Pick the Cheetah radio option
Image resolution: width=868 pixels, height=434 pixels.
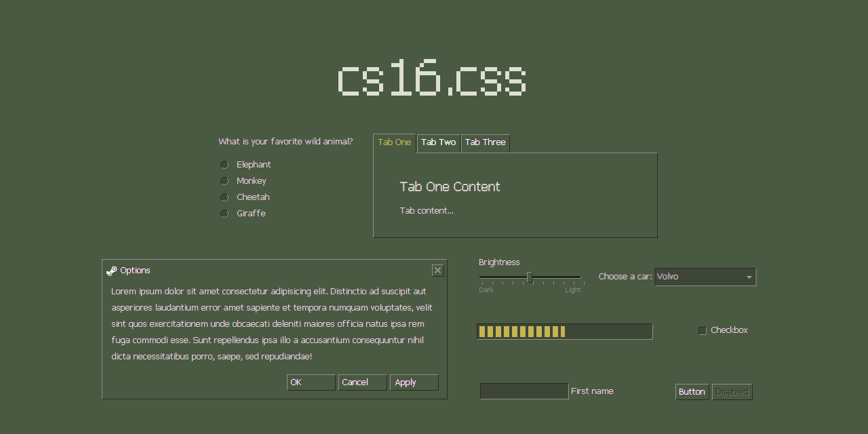[224, 197]
